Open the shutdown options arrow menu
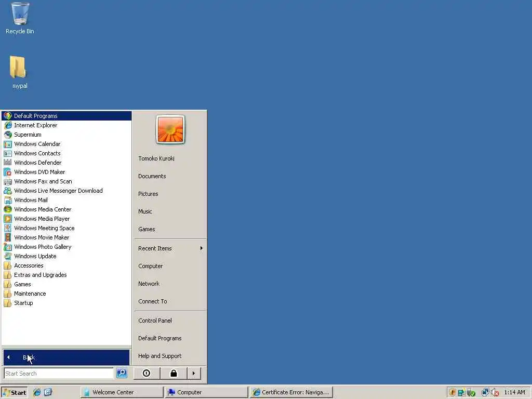 coord(194,373)
